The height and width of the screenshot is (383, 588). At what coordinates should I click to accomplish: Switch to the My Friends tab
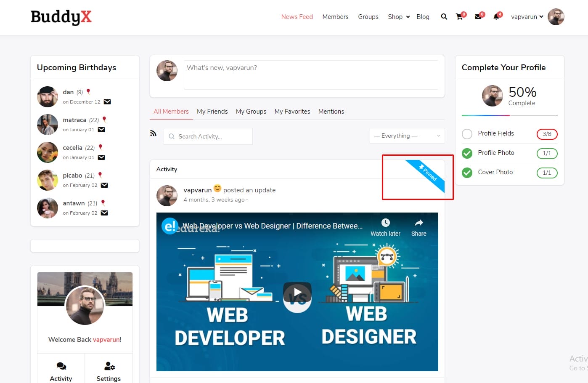tap(212, 112)
